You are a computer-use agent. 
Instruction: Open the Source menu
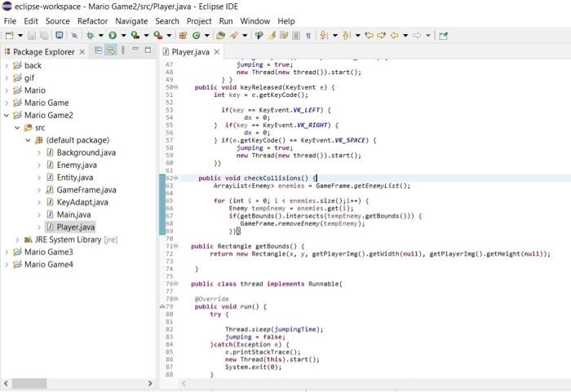tap(58, 21)
